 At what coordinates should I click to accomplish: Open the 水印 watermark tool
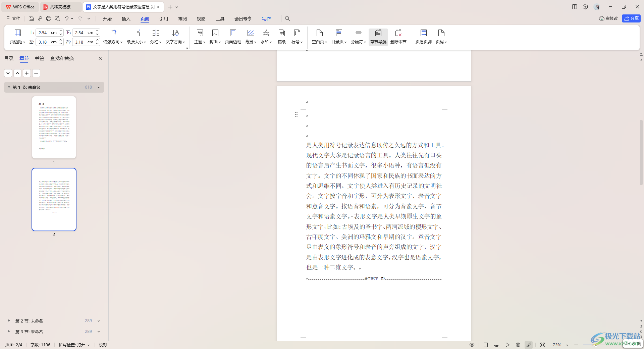266,37
